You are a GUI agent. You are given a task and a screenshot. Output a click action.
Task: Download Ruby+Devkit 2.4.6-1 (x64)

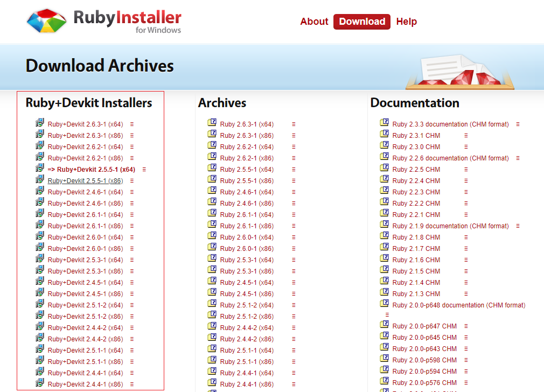tap(85, 192)
